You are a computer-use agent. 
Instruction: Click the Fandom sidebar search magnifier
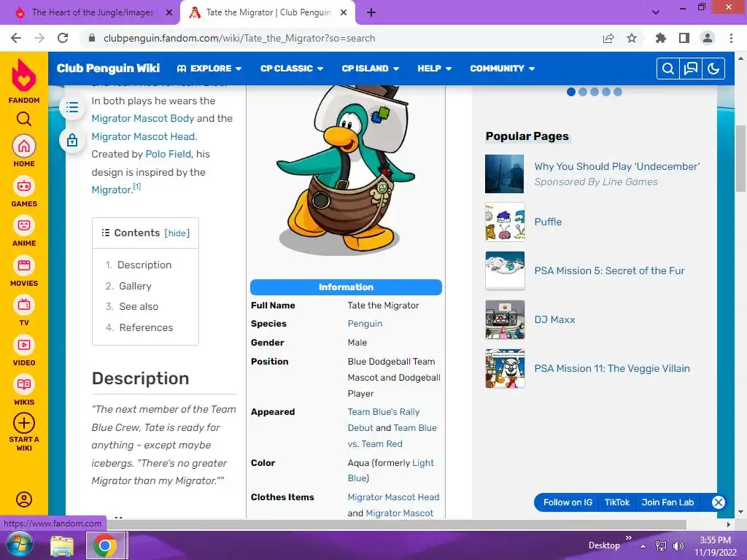click(x=24, y=119)
